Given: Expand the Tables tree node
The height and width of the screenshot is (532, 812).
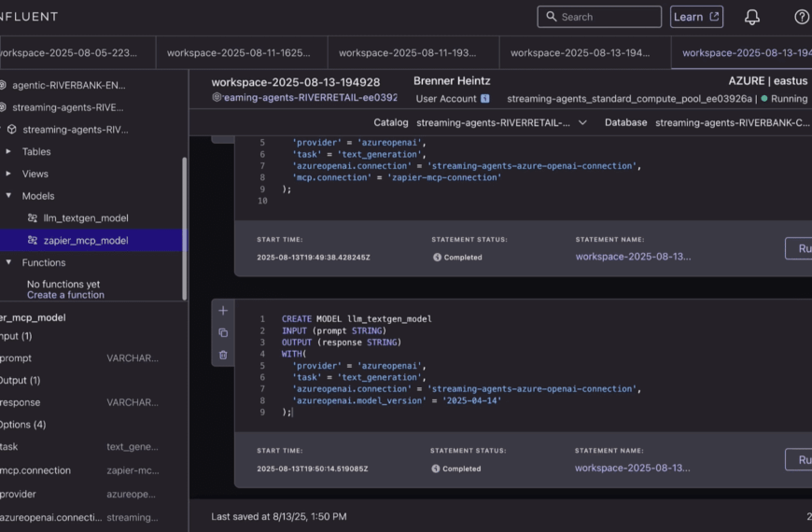Looking at the screenshot, I should pyautogui.click(x=8, y=151).
